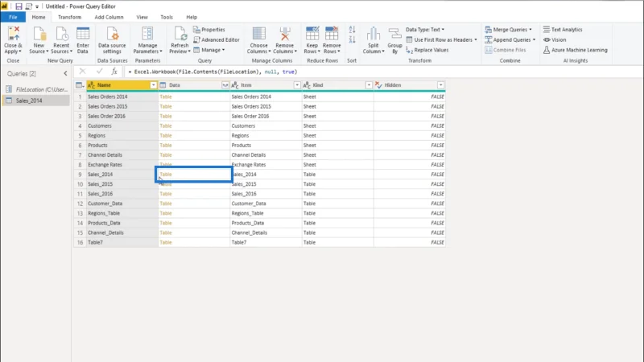This screenshot has width=644, height=362.
Task: Click Append Queries
Action: tap(510, 39)
